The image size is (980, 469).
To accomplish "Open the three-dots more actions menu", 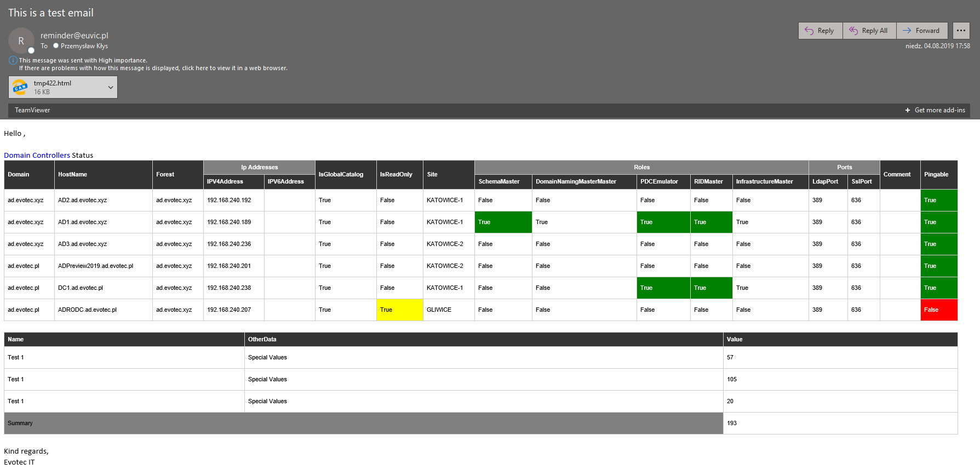I will (x=961, y=31).
